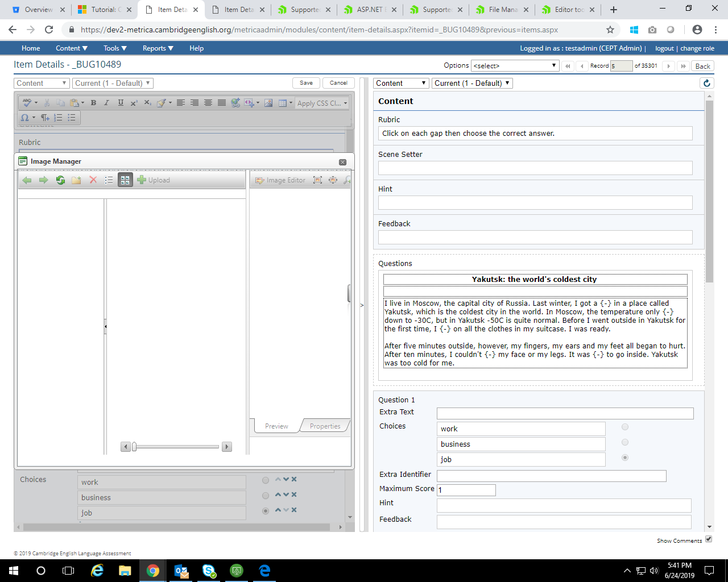Viewport: 728px width, 582px height.
Task: Click the change role link
Action: click(697, 49)
